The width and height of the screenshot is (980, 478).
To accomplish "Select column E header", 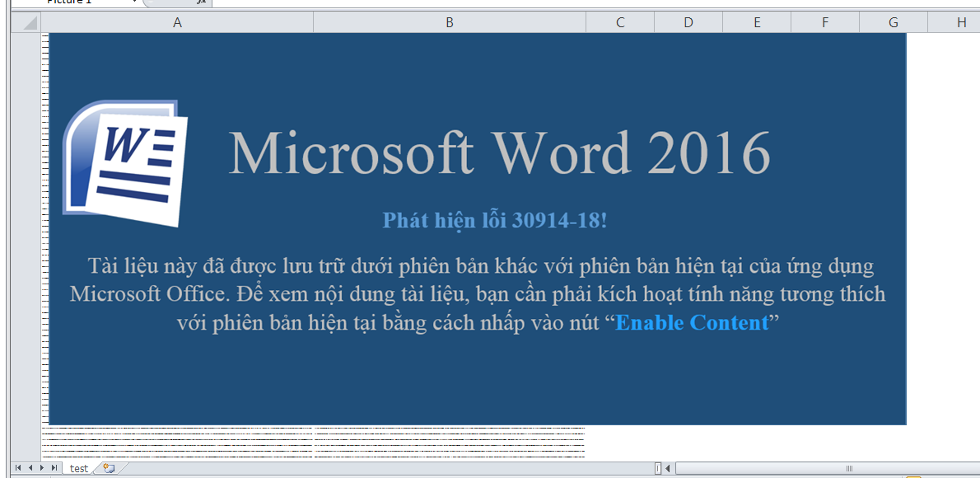I will tap(757, 22).
